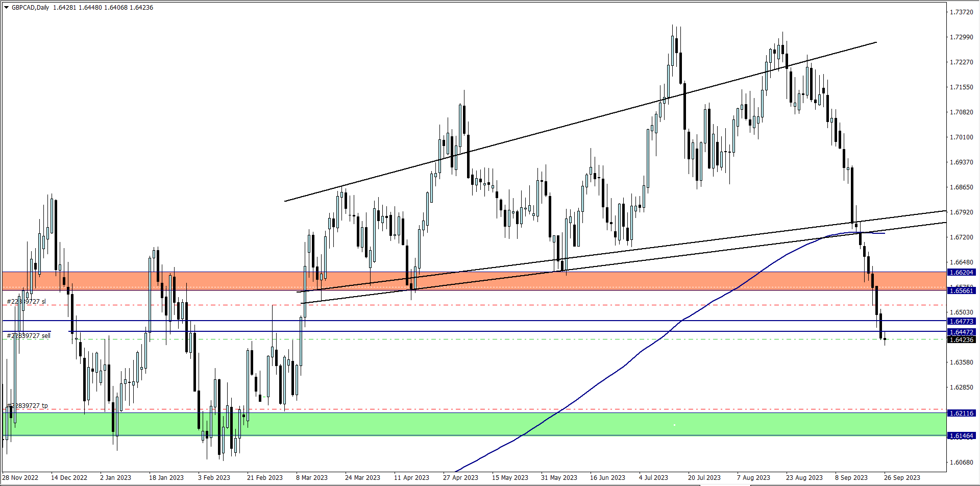Click the 1.68650 value on price axis

tap(961, 187)
